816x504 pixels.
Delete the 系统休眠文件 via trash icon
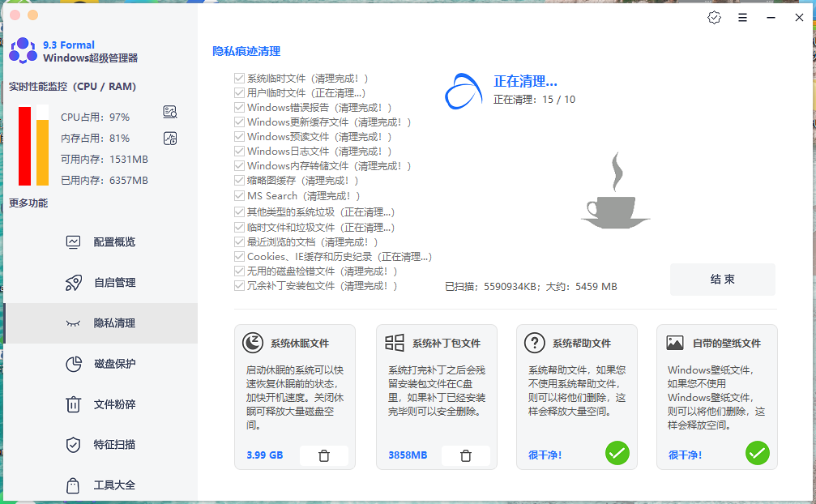click(x=323, y=455)
